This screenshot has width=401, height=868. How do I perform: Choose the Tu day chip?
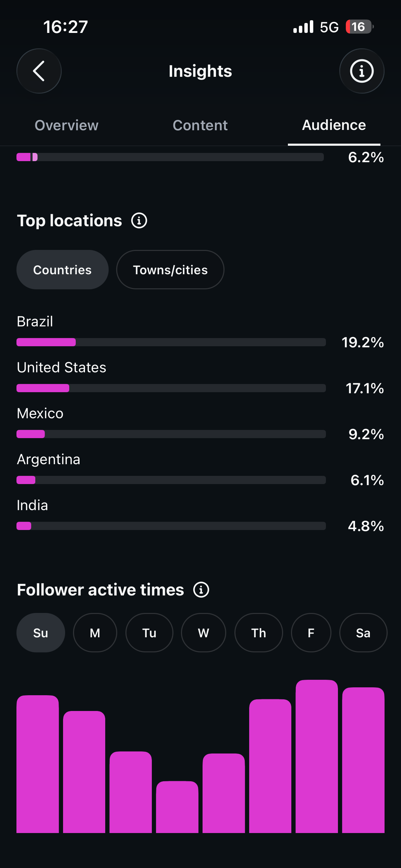pyautogui.click(x=149, y=633)
